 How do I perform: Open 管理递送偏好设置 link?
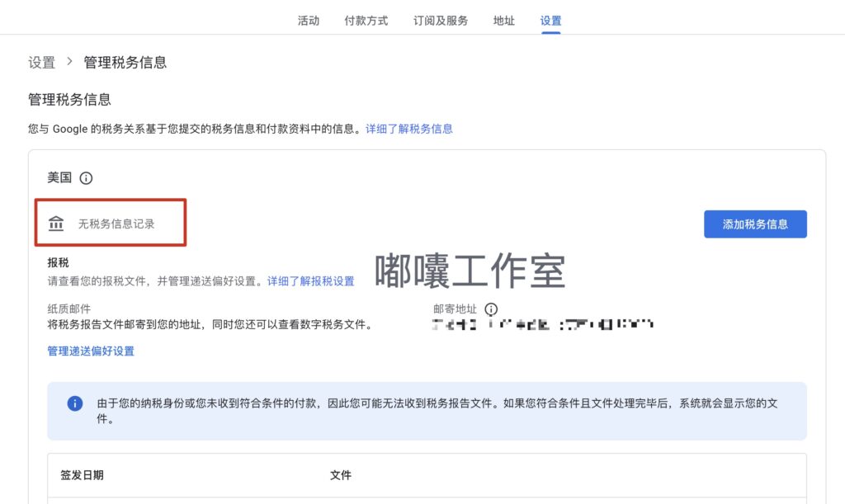tap(91, 351)
